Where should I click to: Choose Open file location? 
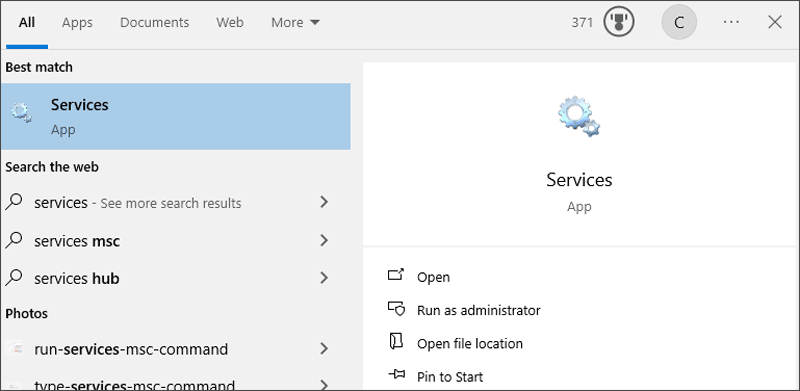coord(470,344)
